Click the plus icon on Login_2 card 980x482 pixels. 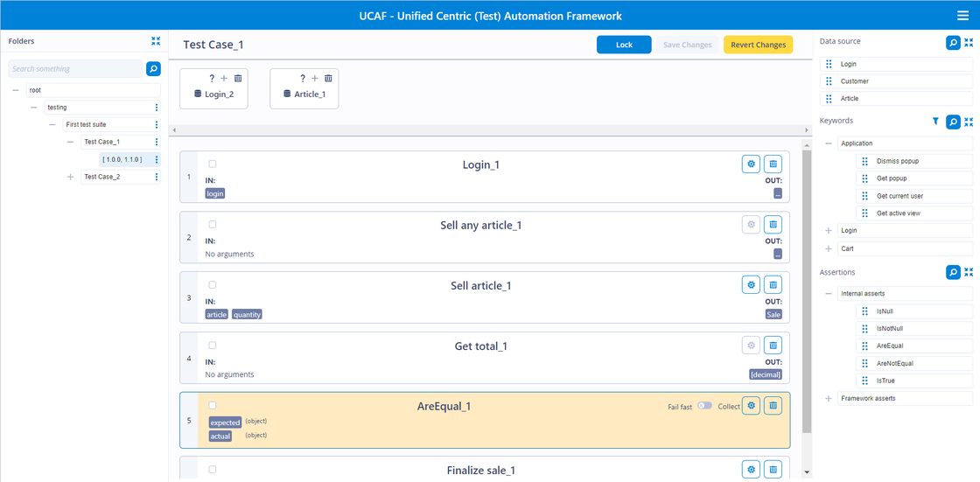point(224,78)
